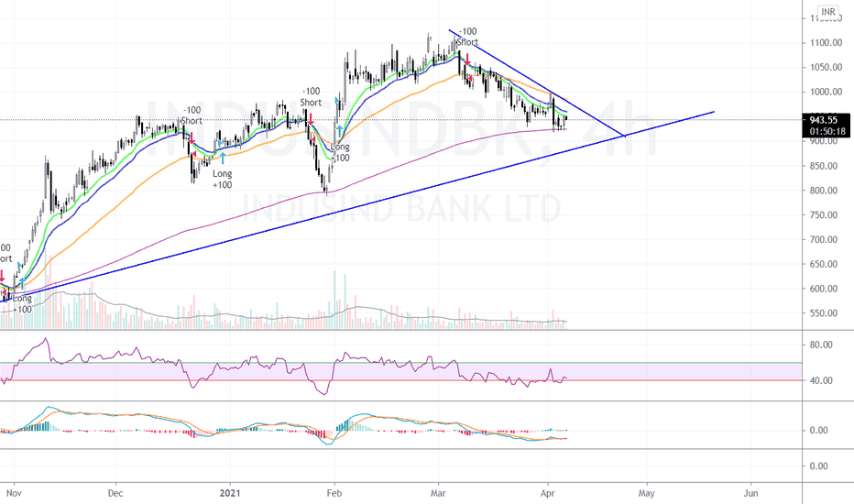Click the Dec label on the time axis
The image size is (854, 504).
click(x=115, y=494)
